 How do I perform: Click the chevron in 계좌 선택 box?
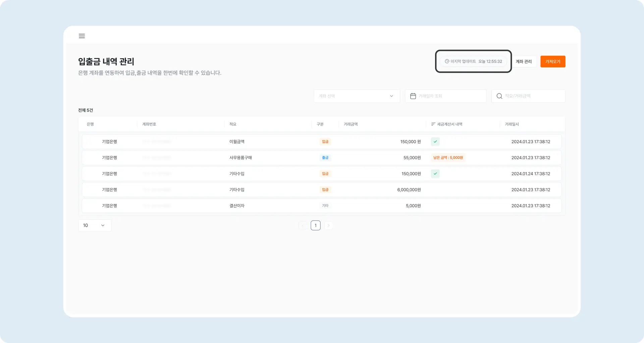point(391,96)
